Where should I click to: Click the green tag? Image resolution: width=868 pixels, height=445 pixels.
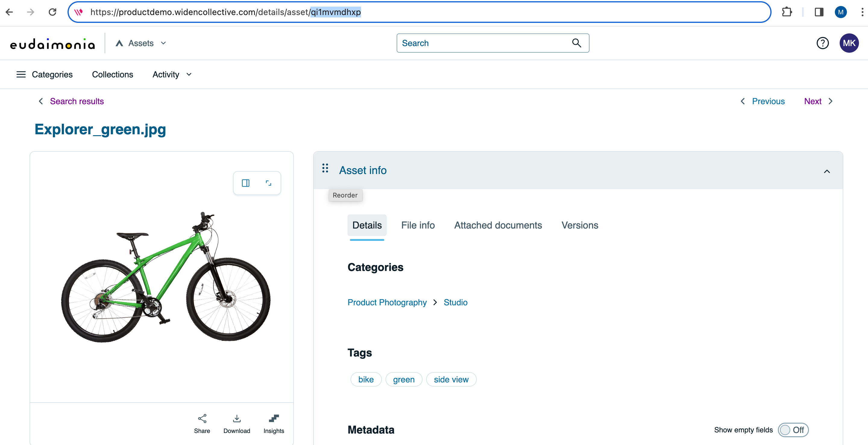(x=404, y=379)
